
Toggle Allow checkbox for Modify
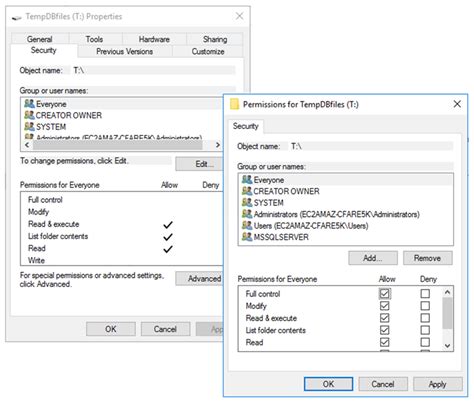coord(384,306)
